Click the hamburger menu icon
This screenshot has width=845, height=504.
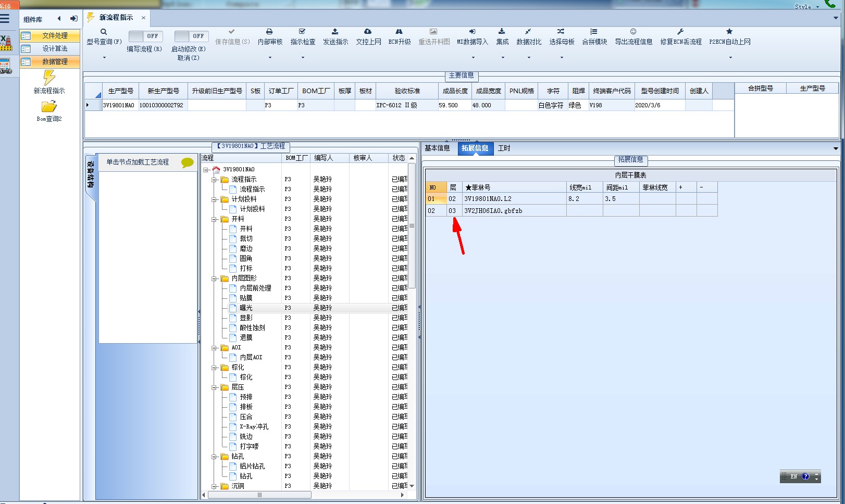tap(5, 19)
